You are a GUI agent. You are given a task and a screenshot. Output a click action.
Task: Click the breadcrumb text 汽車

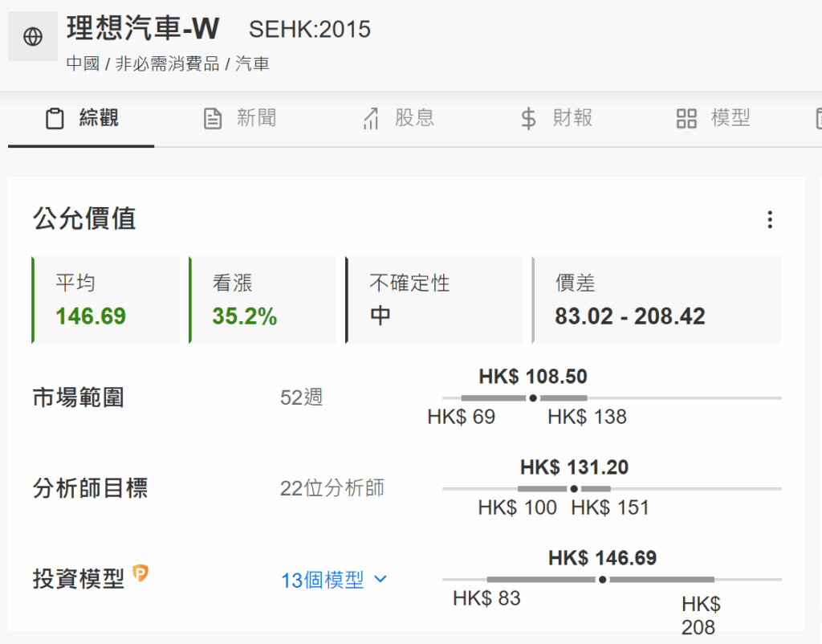(x=252, y=64)
